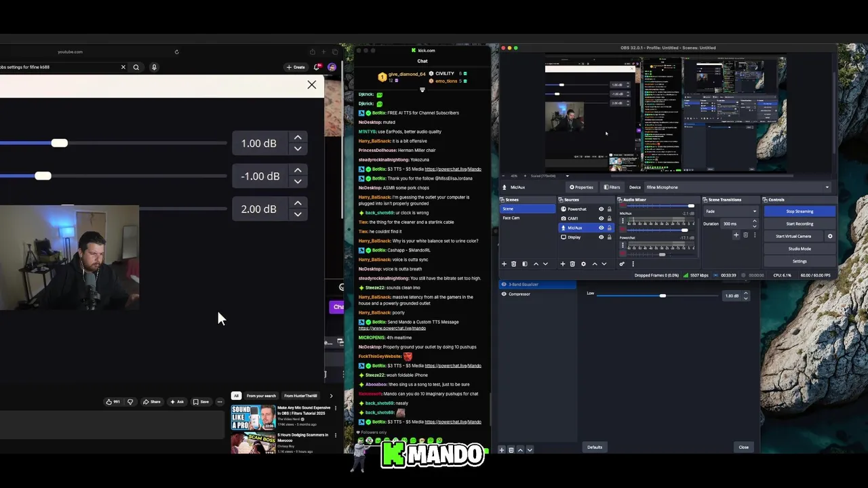Toggle visibility of CAM1 source
The height and width of the screenshot is (488, 868).
(x=601, y=218)
